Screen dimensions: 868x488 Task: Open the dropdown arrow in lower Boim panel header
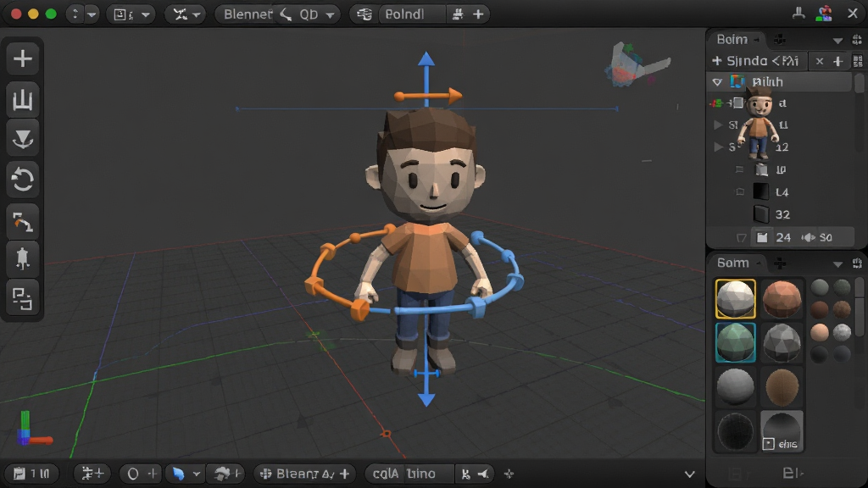[837, 264]
